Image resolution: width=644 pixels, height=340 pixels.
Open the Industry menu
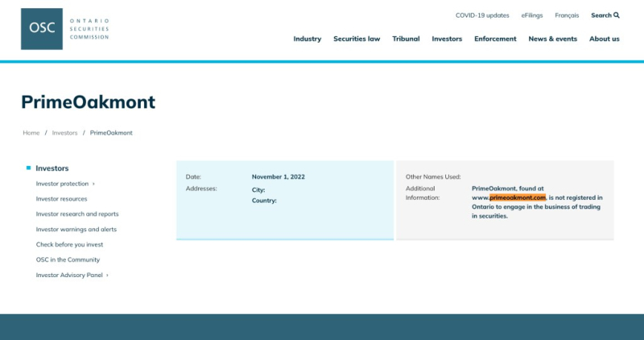tap(308, 39)
